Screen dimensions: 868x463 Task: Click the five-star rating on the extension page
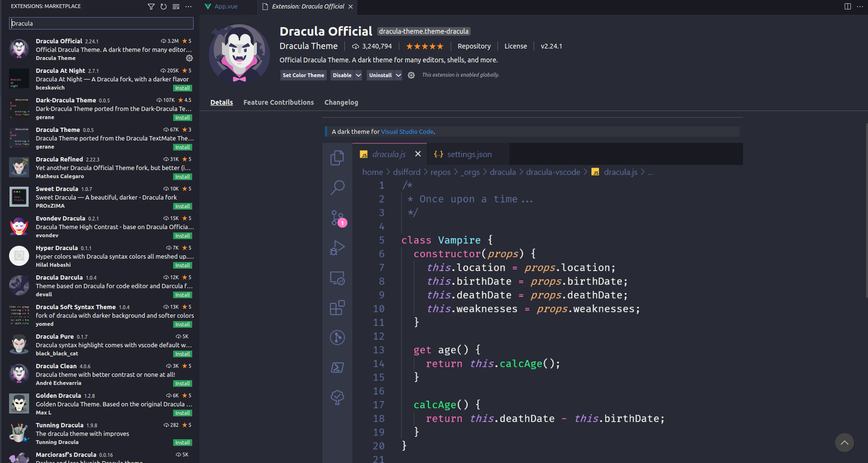click(x=425, y=46)
